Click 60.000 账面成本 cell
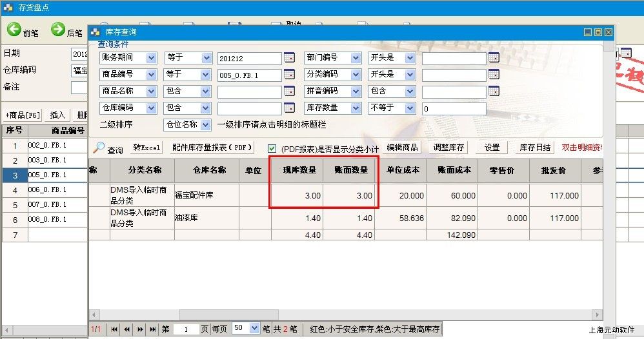644x339 pixels. point(452,195)
